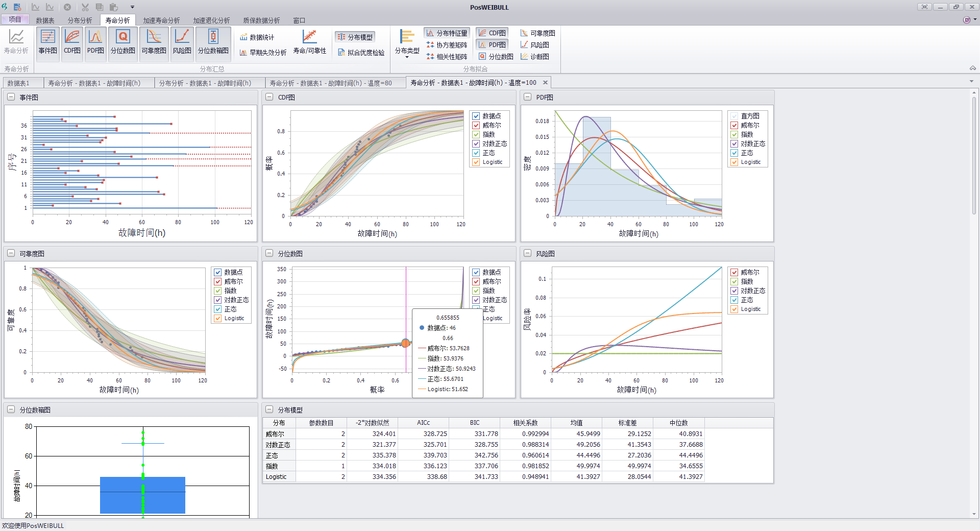Screen dimensions: 980x531
Task: Click the large CDF图 icon in 分布汇总
Action: (x=72, y=43)
